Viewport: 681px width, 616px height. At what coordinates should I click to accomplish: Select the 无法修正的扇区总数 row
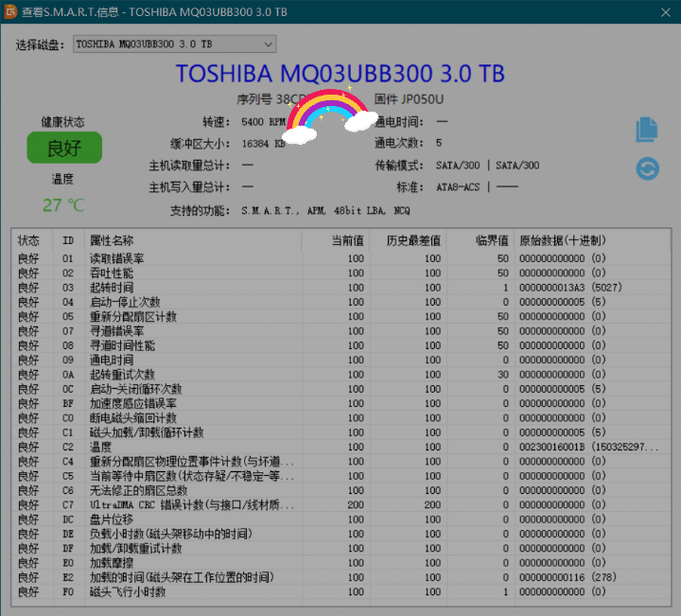(340, 490)
